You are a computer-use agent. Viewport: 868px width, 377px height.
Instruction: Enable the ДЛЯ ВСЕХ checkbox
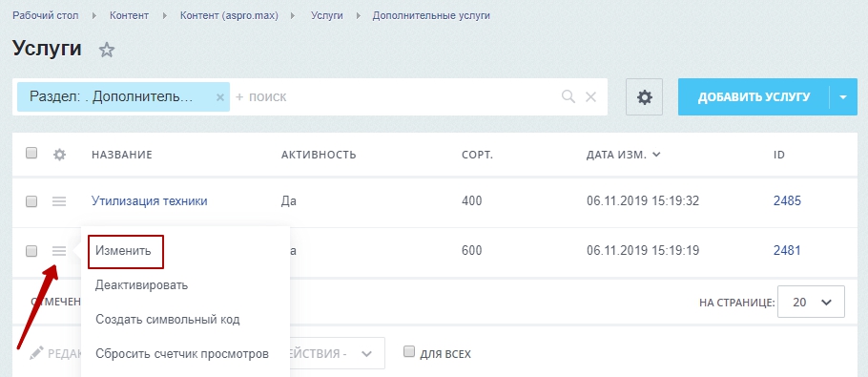(x=409, y=351)
